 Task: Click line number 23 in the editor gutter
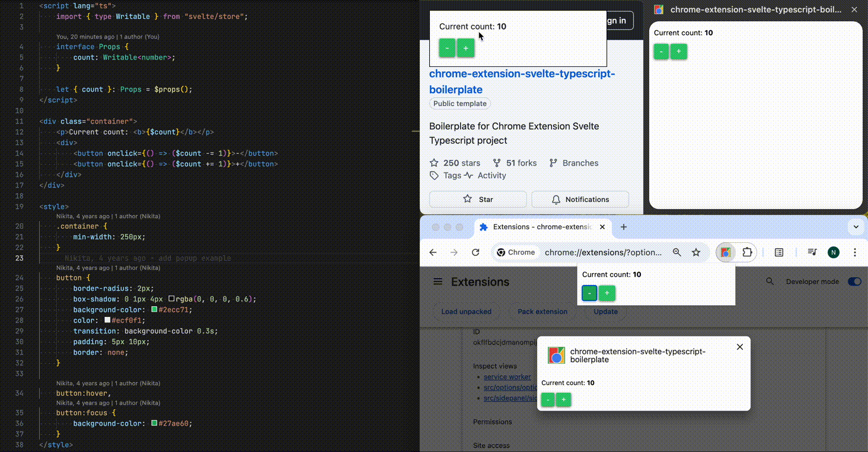coord(20,258)
